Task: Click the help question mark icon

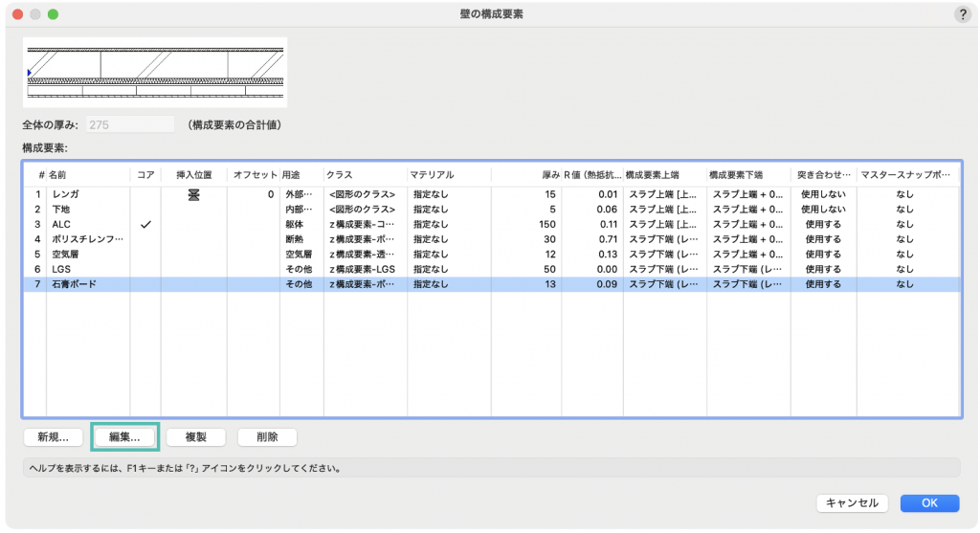Action: coord(962,14)
